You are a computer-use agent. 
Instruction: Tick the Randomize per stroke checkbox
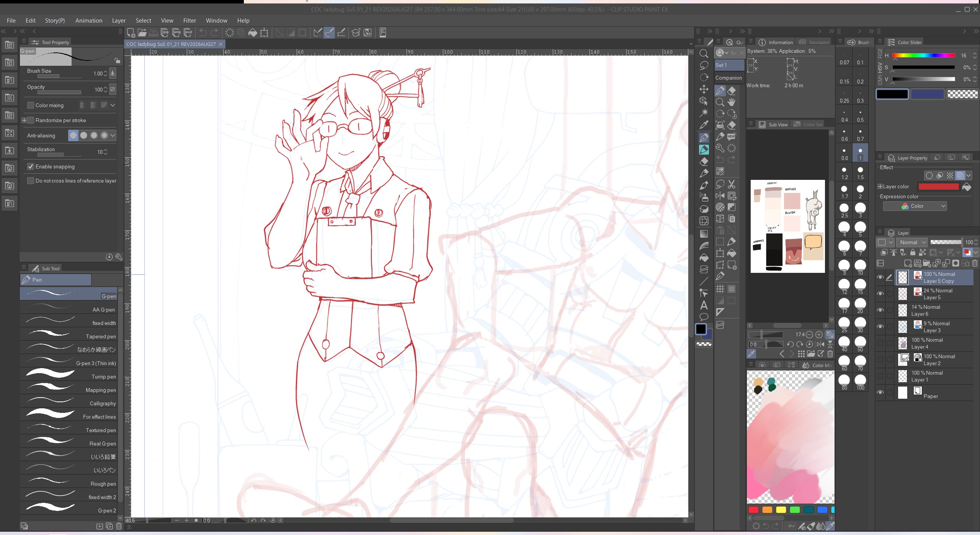(31, 120)
